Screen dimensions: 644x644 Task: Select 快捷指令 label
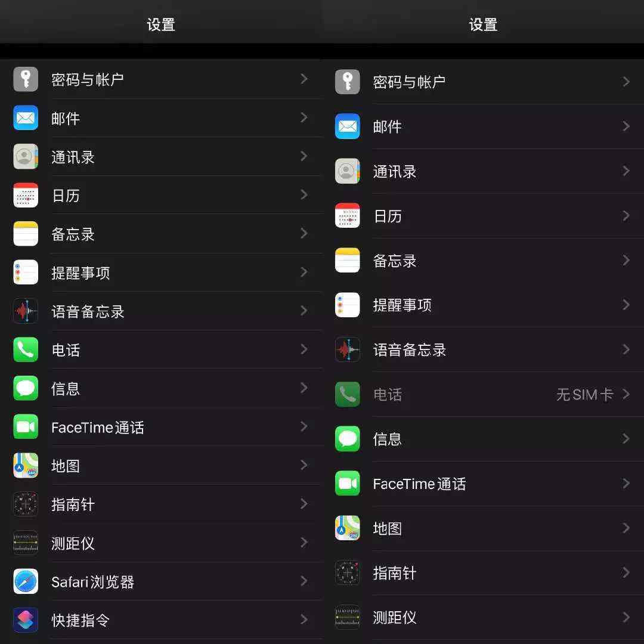pos(80,620)
